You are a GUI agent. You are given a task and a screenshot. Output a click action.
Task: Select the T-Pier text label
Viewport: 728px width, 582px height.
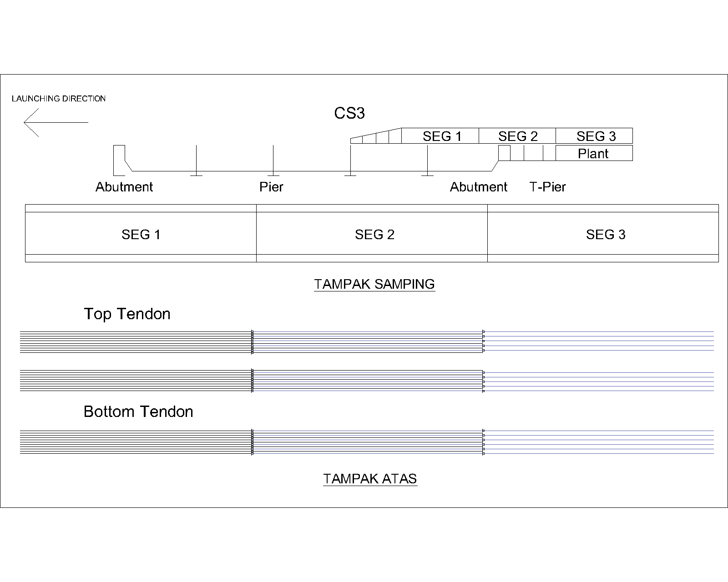pos(547,187)
